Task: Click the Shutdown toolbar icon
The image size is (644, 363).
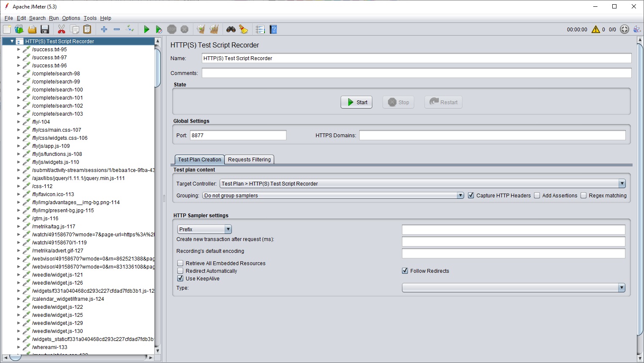Action: pos(184,29)
